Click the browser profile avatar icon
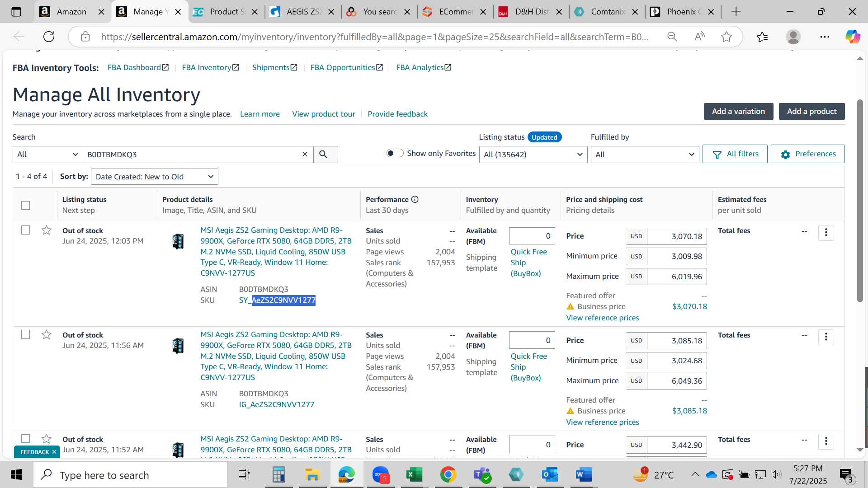The height and width of the screenshot is (488, 868). [793, 37]
